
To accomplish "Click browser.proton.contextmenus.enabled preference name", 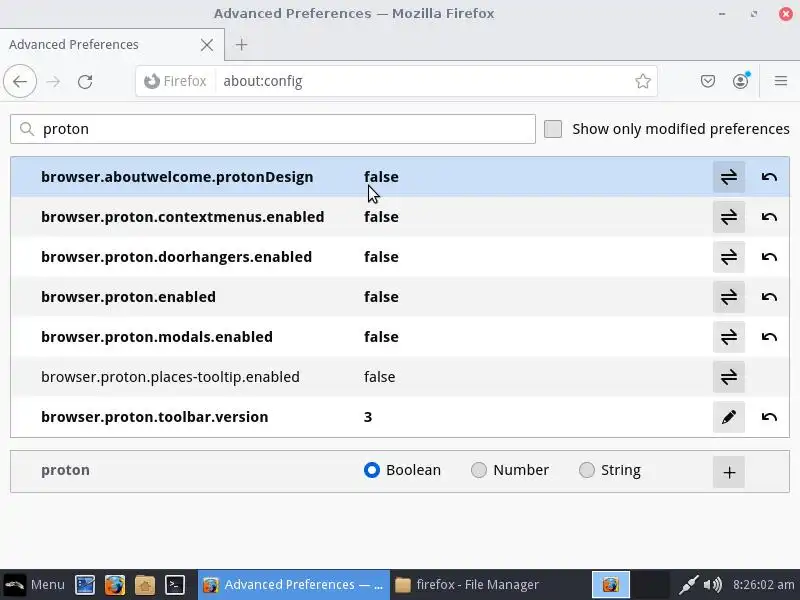I will pyautogui.click(x=183, y=217).
